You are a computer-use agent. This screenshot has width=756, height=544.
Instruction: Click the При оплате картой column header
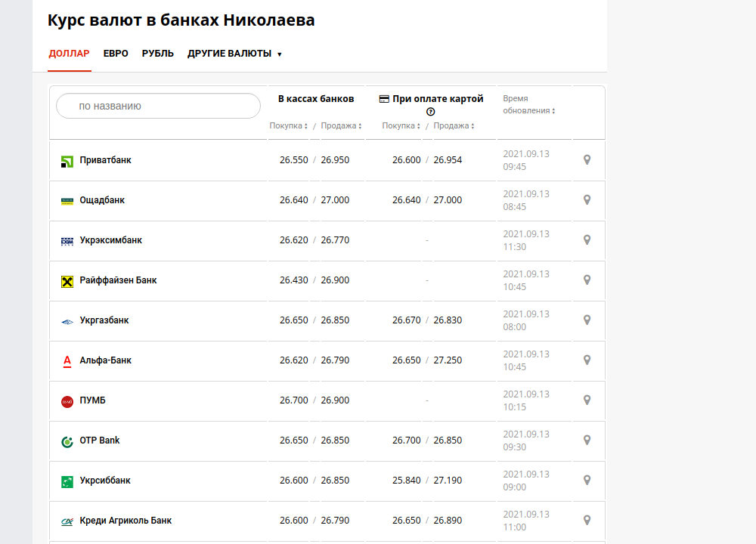(x=438, y=99)
